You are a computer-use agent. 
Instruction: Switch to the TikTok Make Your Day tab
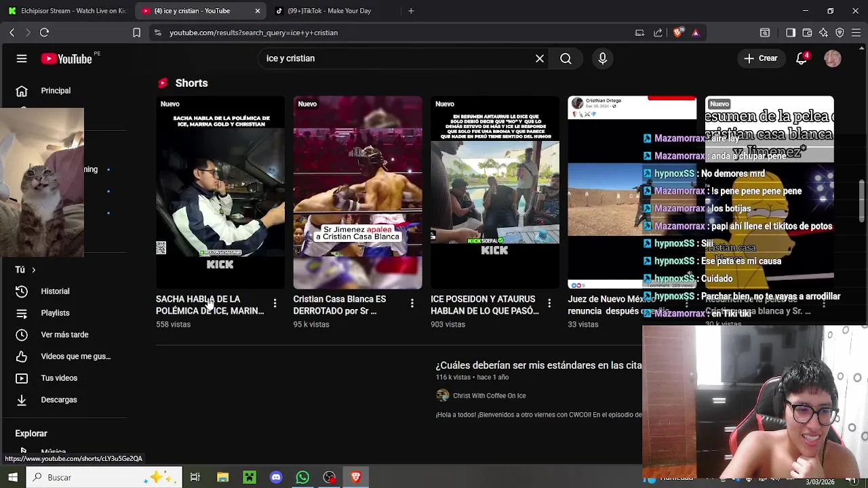click(329, 11)
